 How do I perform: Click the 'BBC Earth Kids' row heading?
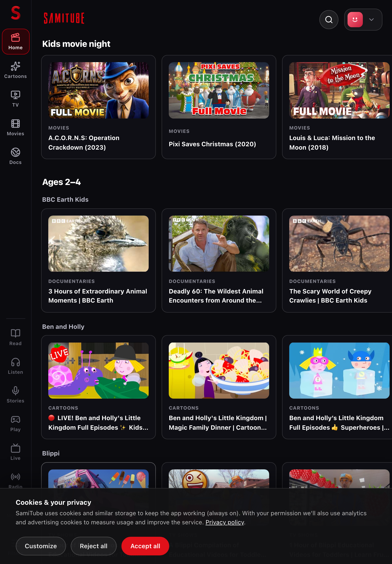click(65, 199)
